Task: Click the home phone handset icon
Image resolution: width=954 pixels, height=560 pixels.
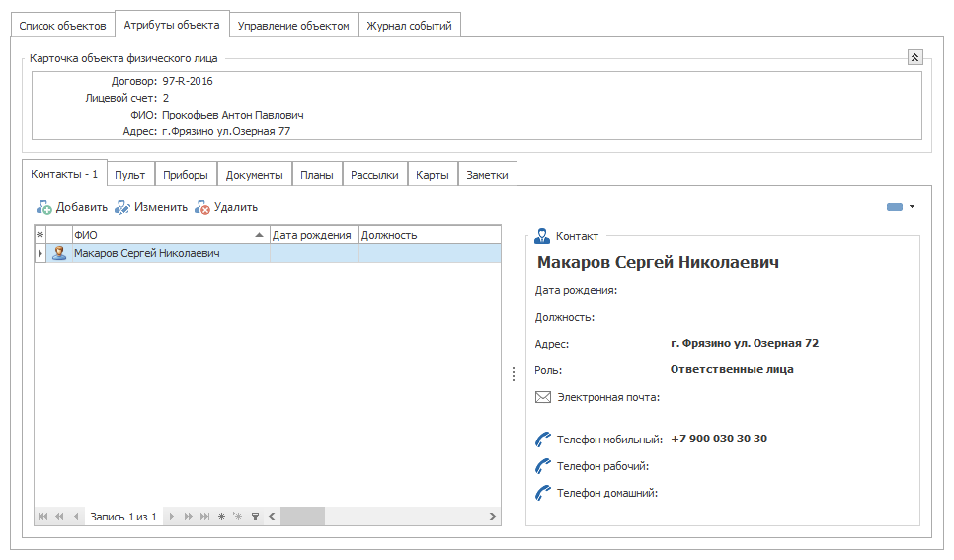Action: point(543,493)
